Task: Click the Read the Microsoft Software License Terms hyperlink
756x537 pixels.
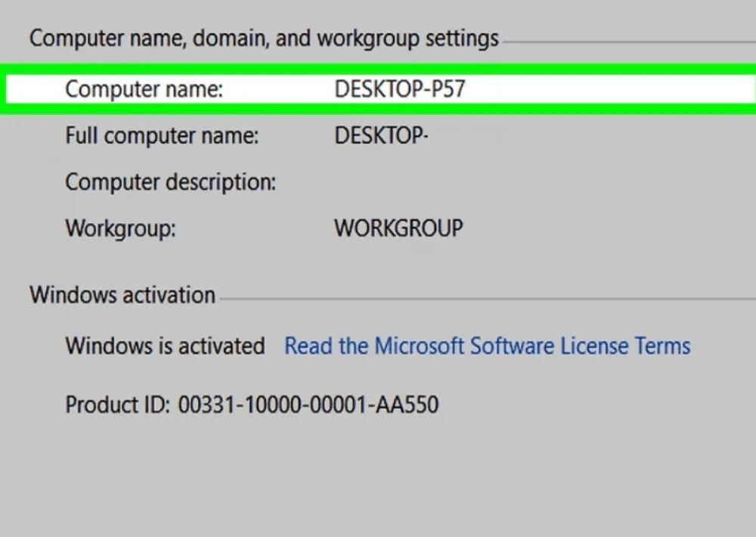Action: (x=487, y=346)
